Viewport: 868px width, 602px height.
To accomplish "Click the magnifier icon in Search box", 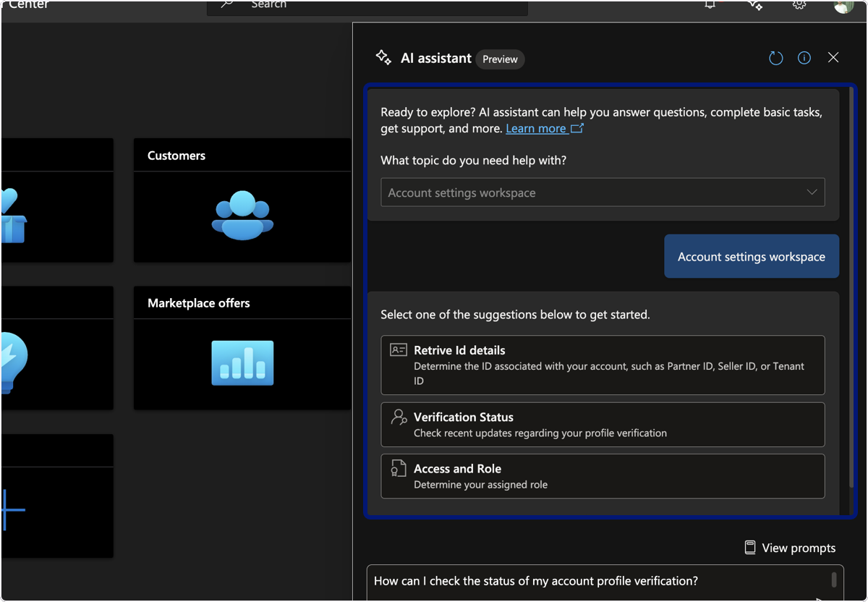I will [227, 4].
